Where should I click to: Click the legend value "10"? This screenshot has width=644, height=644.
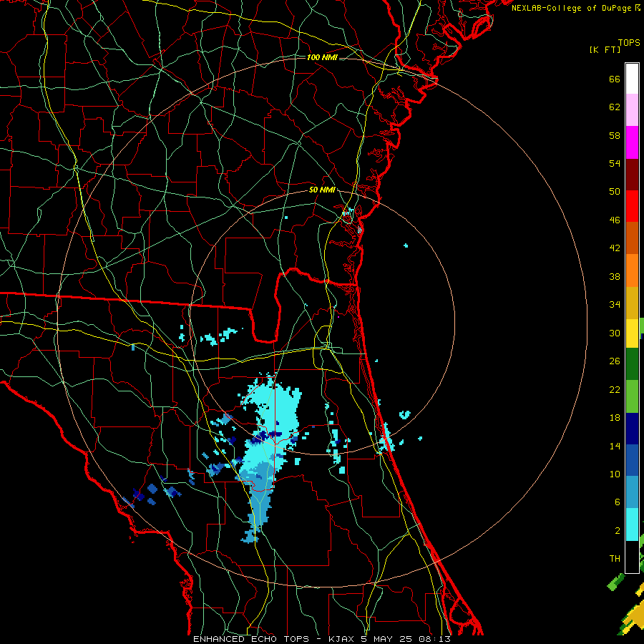tap(615, 474)
